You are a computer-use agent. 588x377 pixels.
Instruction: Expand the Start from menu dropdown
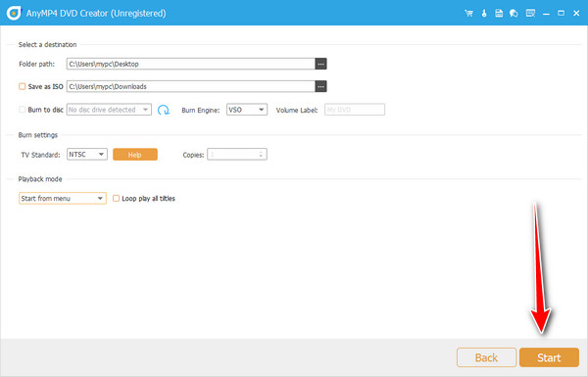[x=63, y=198]
